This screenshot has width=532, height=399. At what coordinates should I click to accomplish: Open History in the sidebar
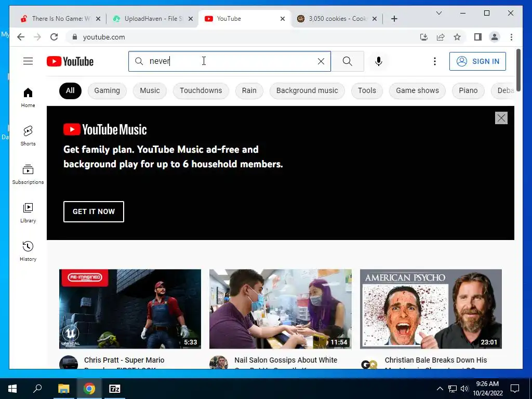pyautogui.click(x=28, y=251)
